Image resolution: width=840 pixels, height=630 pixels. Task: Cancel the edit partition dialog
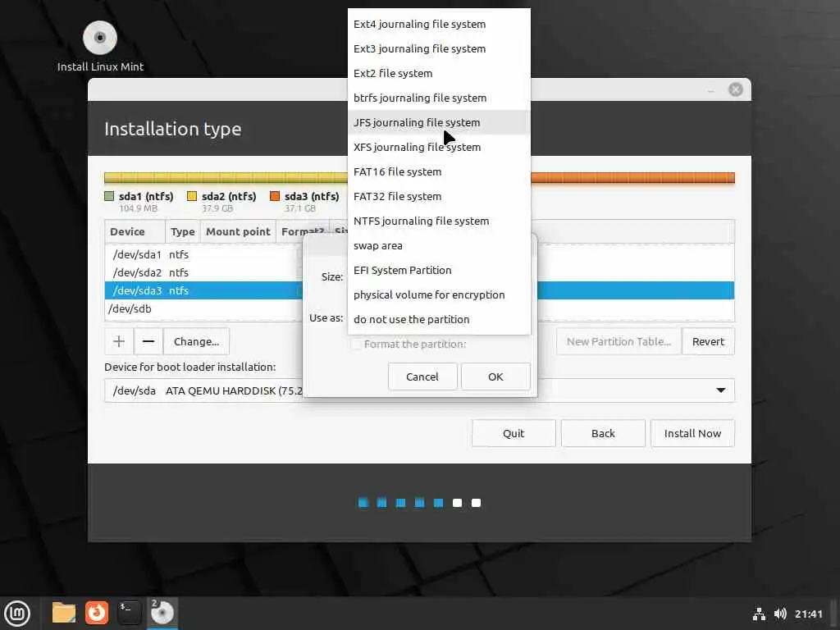point(422,377)
